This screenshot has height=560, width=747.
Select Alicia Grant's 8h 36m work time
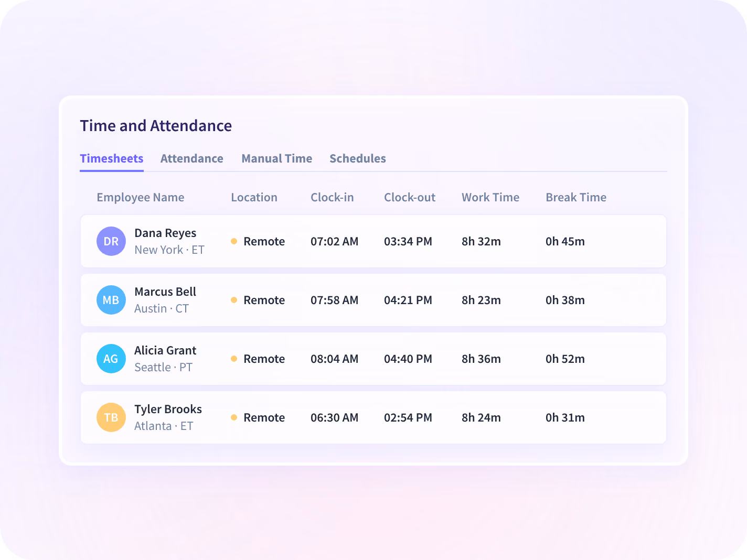click(481, 359)
